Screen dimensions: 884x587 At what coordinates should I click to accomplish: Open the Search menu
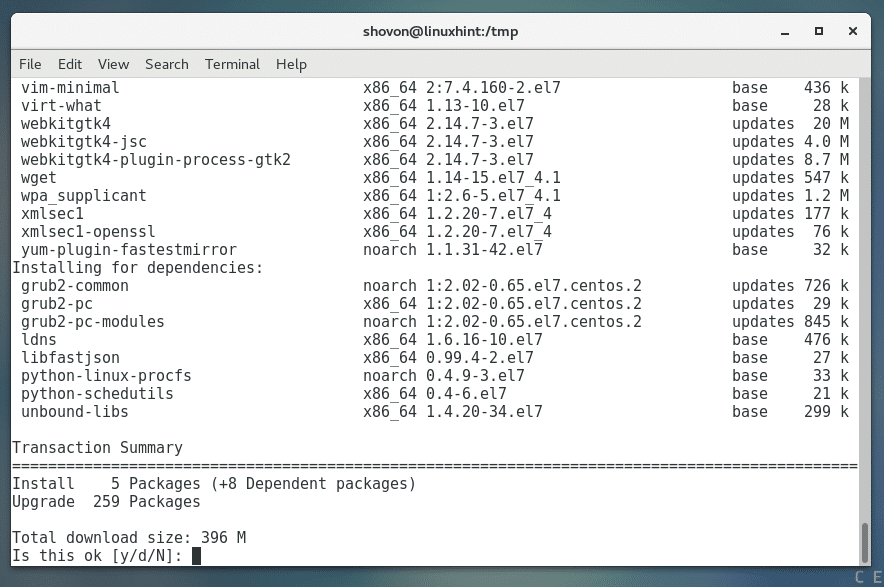[167, 64]
